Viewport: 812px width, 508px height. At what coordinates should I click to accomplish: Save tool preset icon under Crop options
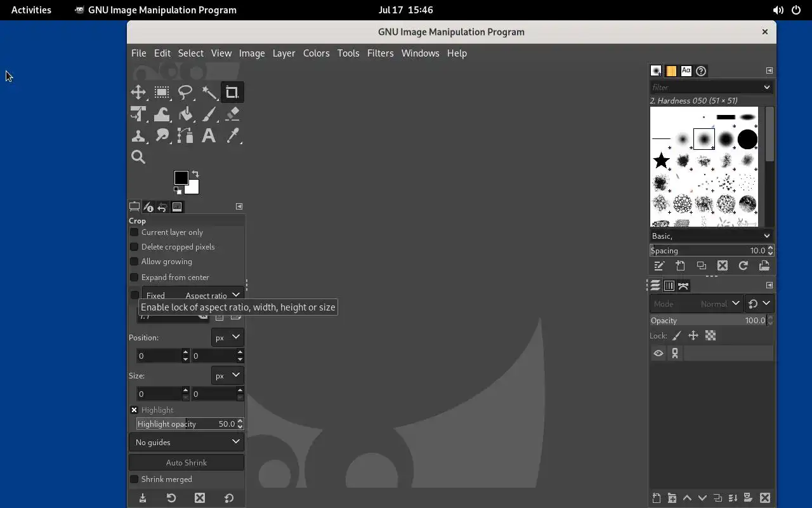pyautogui.click(x=143, y=498)
